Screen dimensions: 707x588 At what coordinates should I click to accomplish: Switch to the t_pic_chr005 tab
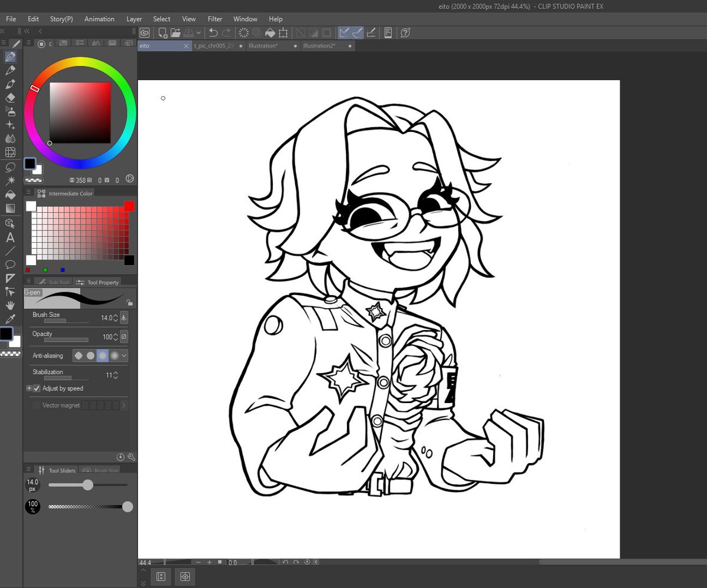pos(218,45)
